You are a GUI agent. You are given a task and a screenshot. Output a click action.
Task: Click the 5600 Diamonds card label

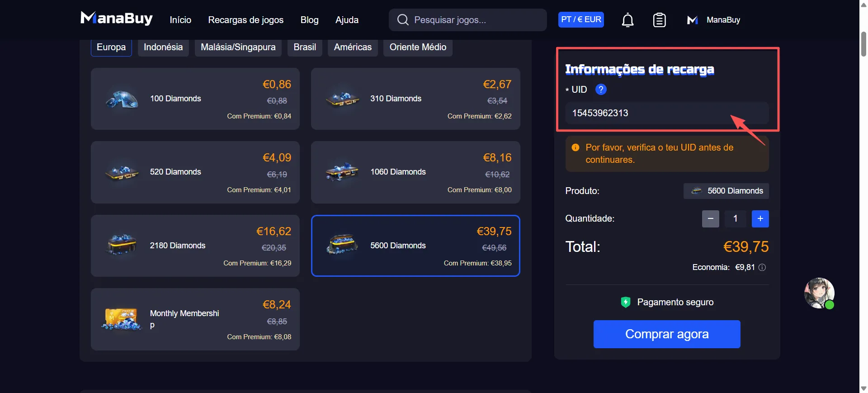398,246
